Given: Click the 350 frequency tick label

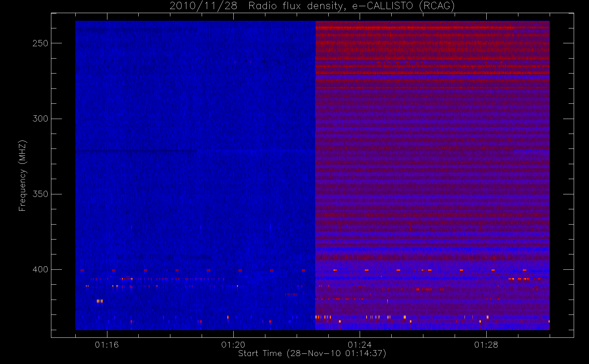Looking at the screenshot, I should click(x=40, y=194).
